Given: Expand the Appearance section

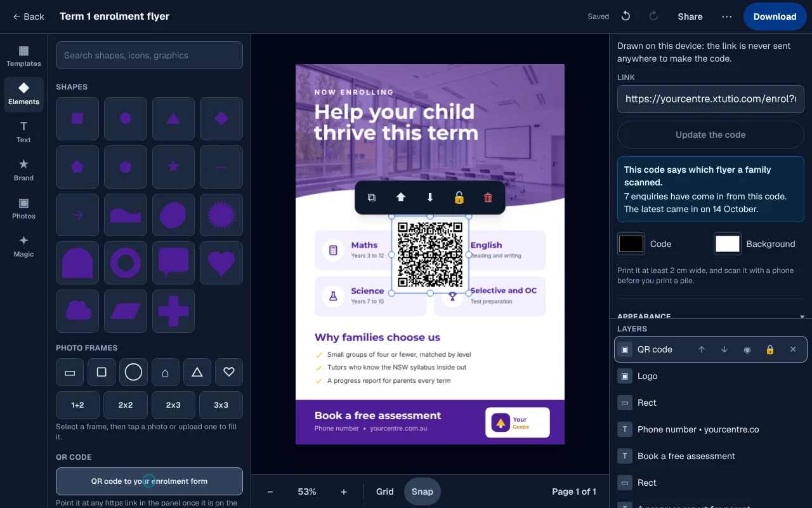Looking at the screenshot, I should tap(710, 316).
